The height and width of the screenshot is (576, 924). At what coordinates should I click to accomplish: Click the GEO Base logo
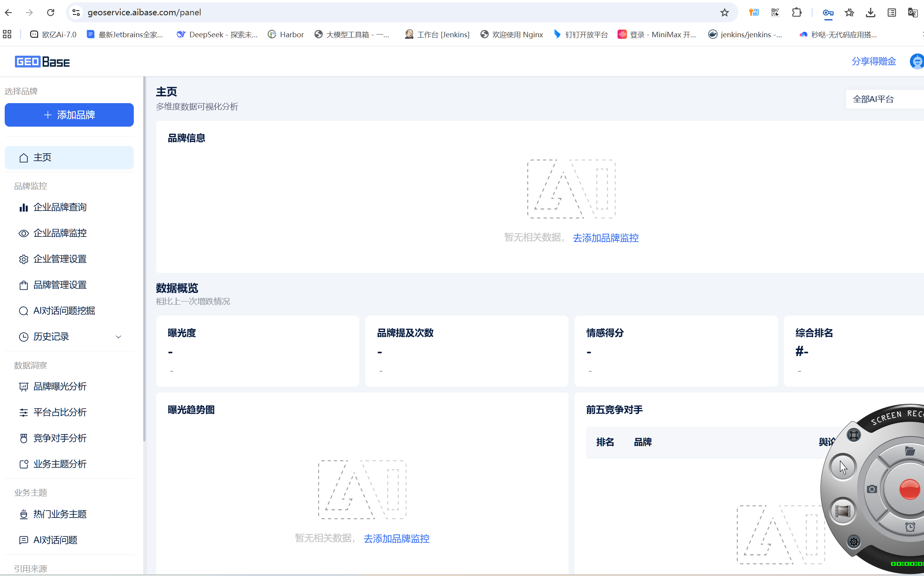pyautogui.click(x=42, y=62)
